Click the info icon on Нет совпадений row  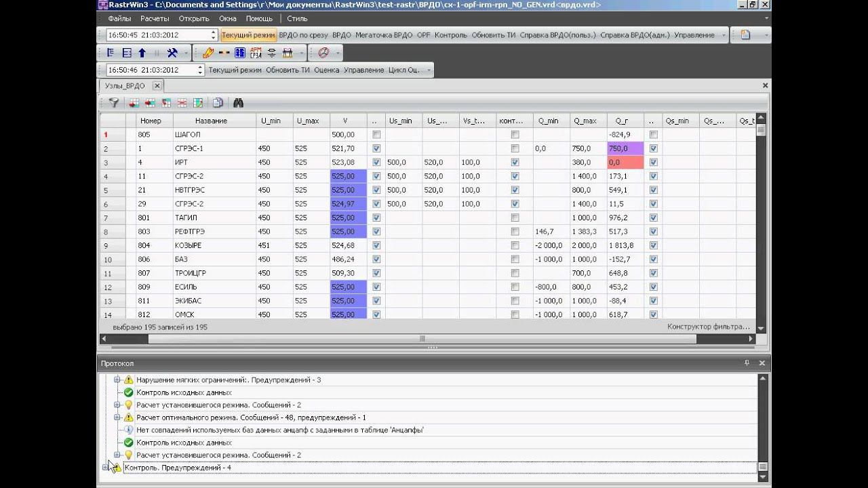tap(128, 430)
